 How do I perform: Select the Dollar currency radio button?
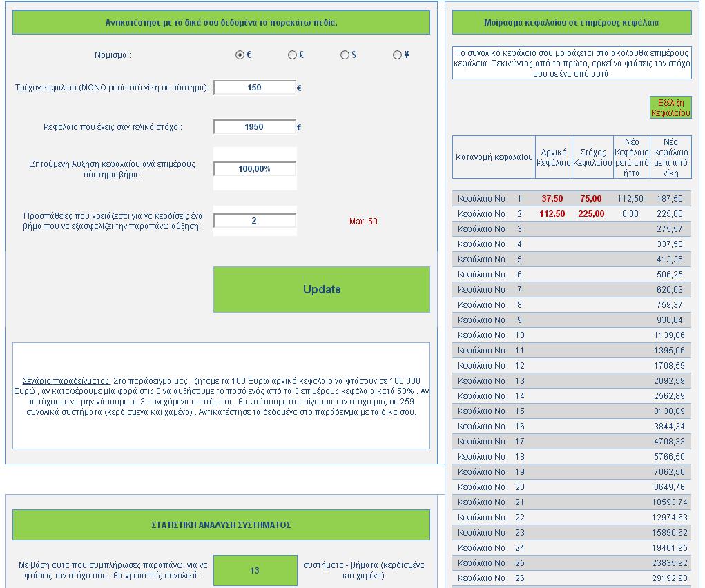point(345,55)
